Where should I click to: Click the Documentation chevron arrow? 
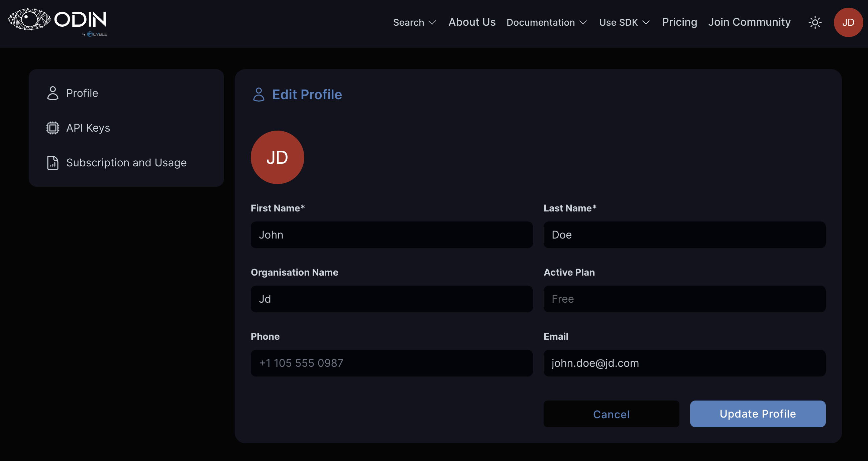point(583,23)
